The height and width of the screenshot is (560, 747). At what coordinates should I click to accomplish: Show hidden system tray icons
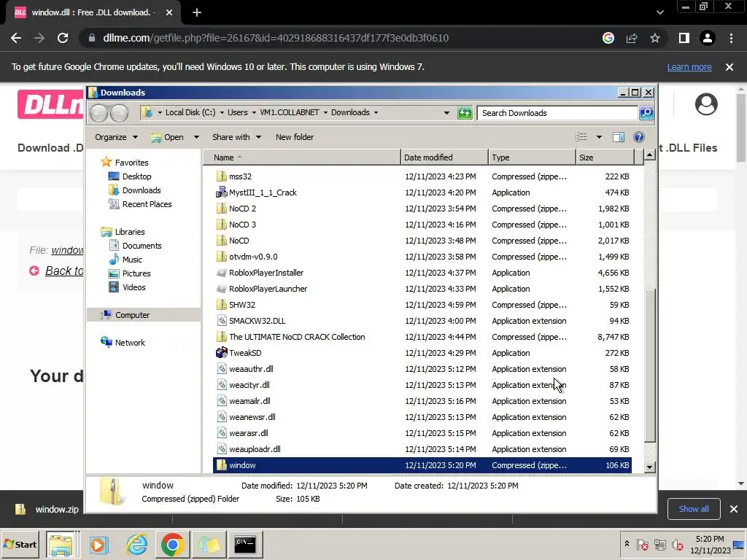point(627,544)
